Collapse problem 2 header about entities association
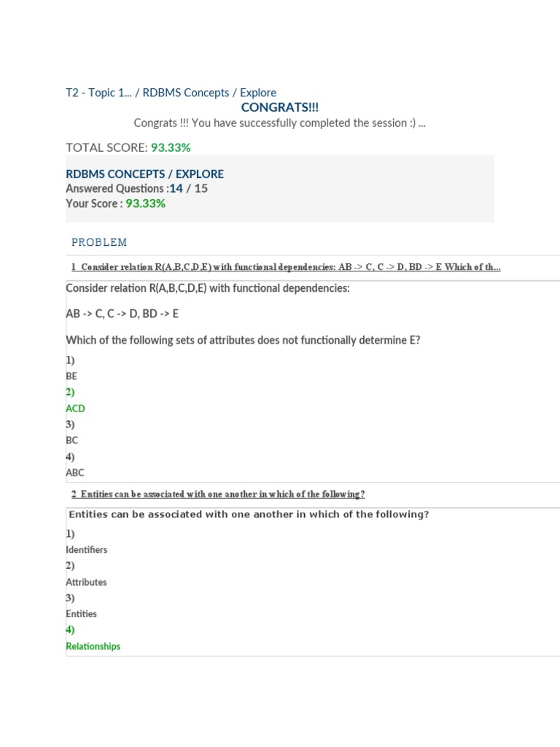The width and height of the screenshot is (560, 747). pyautogui.click(x=218, y=494)
